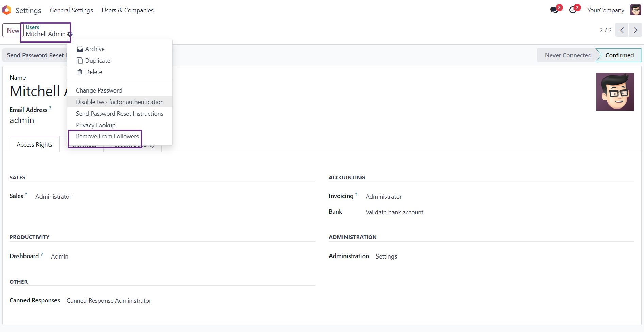Open the Odoo apps home logo
Screen dimensions: 644x332
tap(7, 10)
